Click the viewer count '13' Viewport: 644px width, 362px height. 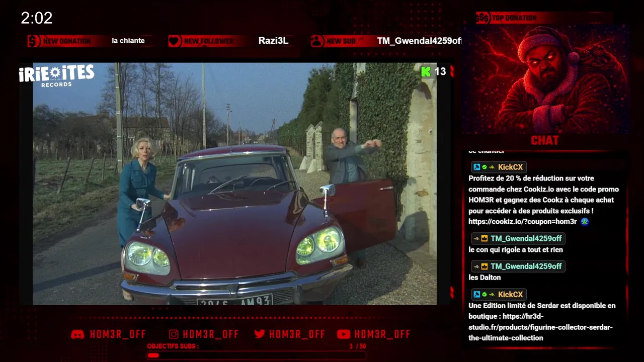[440, 71]
